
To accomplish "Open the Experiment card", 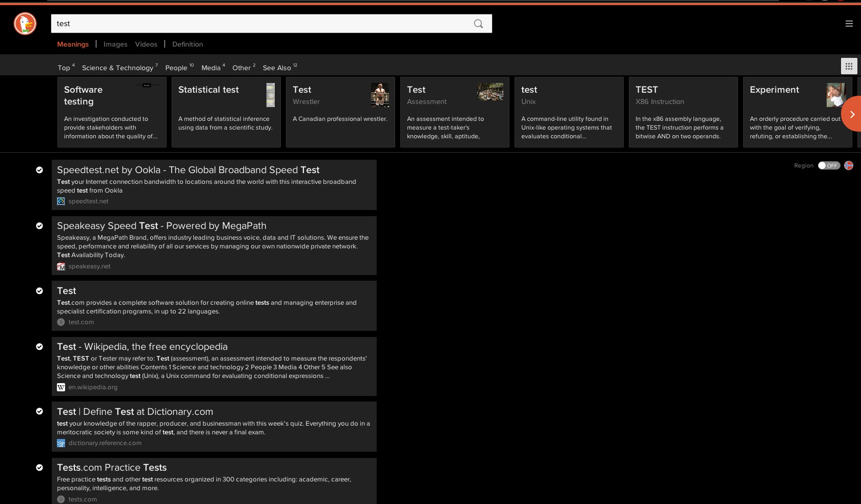I will [797, 112].
